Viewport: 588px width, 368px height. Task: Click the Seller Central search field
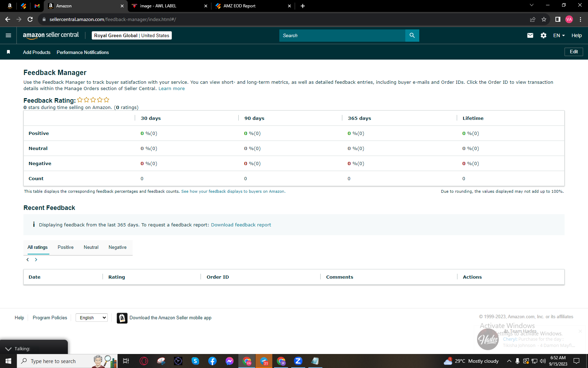[x=342, y=35]
